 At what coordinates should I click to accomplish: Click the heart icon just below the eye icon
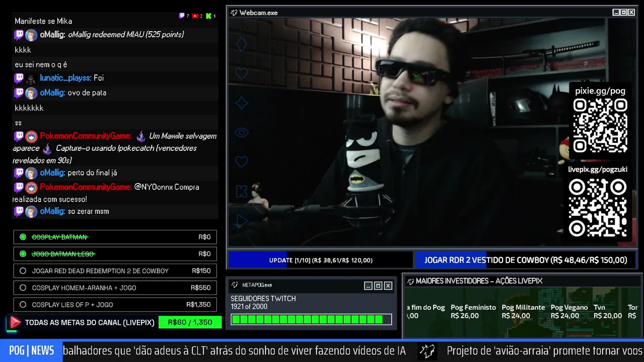(242, 162)
